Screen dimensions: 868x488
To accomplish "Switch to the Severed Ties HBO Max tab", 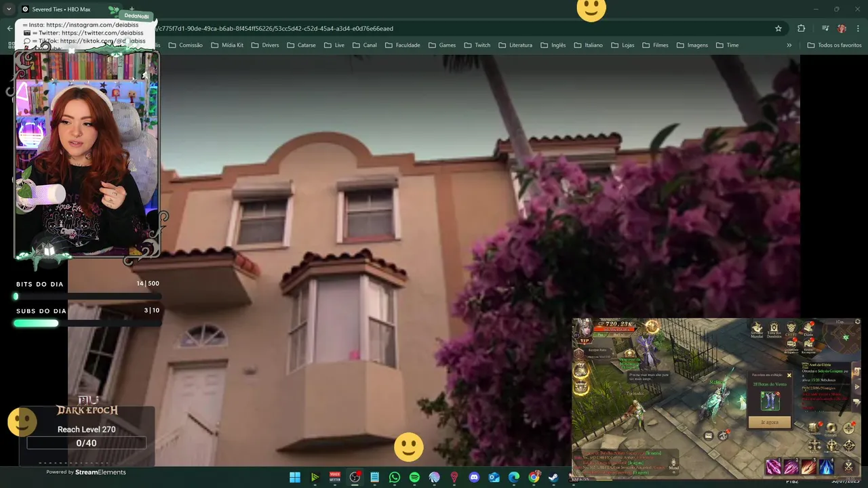I will [x=61, y=9].
